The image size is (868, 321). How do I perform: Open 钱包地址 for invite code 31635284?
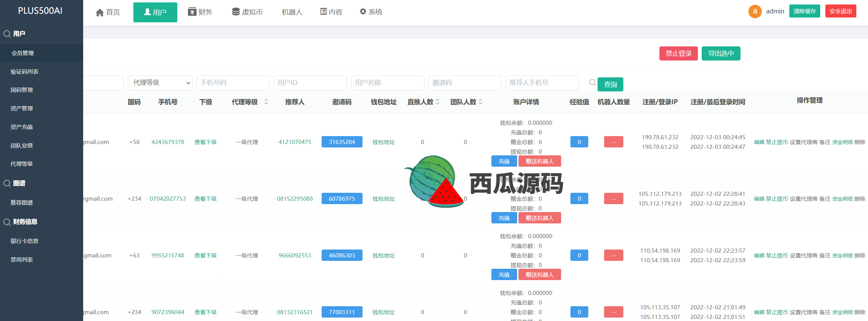[384, 142]
